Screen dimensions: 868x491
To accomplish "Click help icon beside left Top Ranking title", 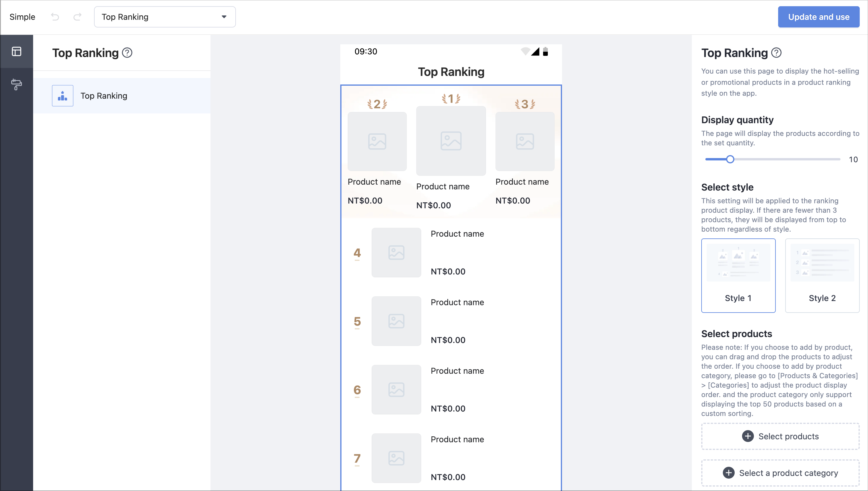I will 127,53.
